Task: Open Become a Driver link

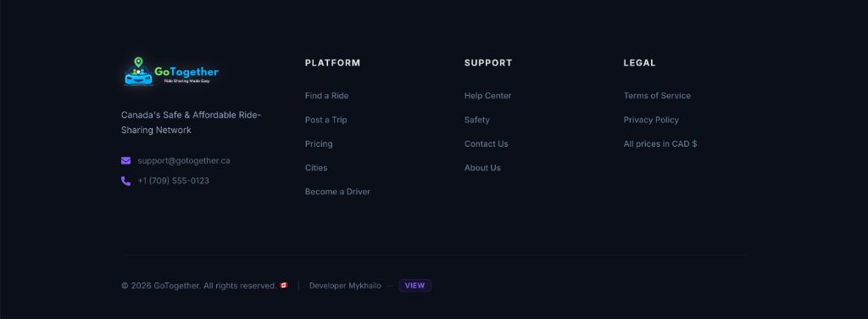Action: 337,192
